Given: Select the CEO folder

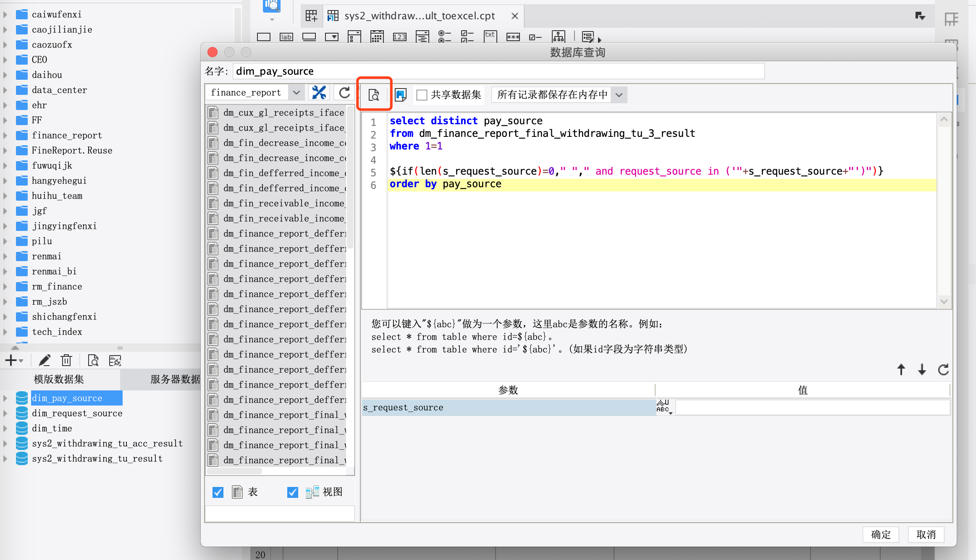Looking at the screenshot, I should 39,60.
